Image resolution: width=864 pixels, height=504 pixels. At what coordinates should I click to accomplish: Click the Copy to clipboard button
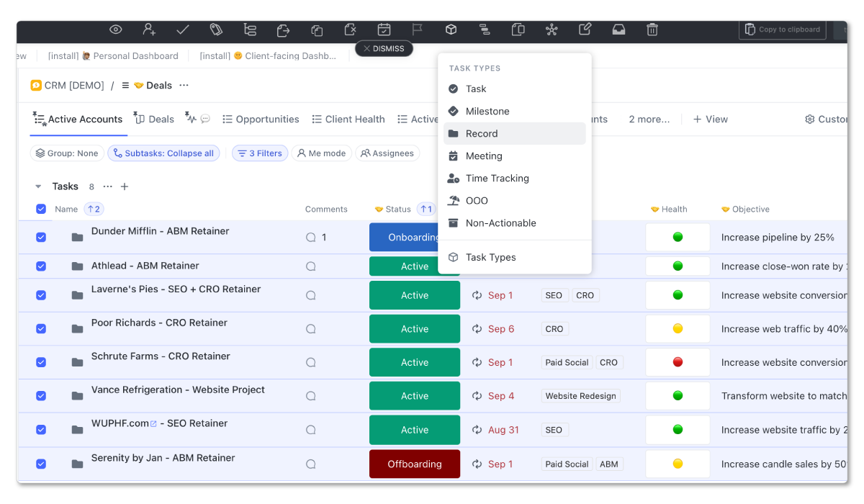(x=783, y=30)
